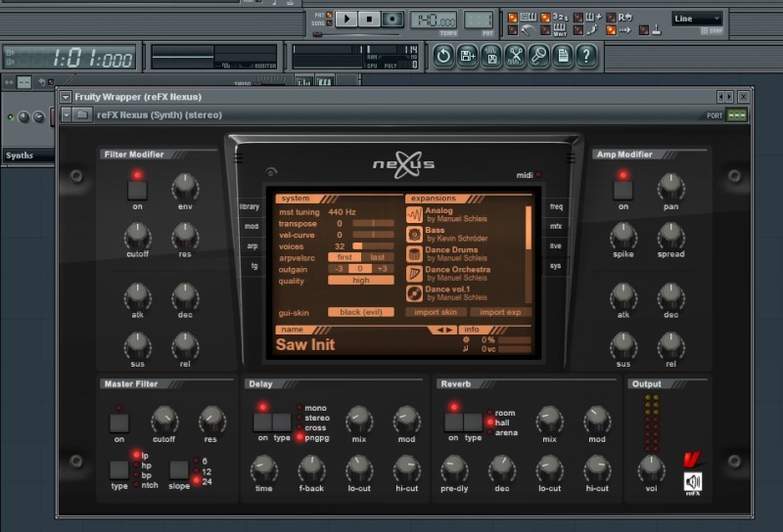The width and height of the screenshot is (783, 532).
Task: Open the Nexus library tab
Action: coord(250,206)
